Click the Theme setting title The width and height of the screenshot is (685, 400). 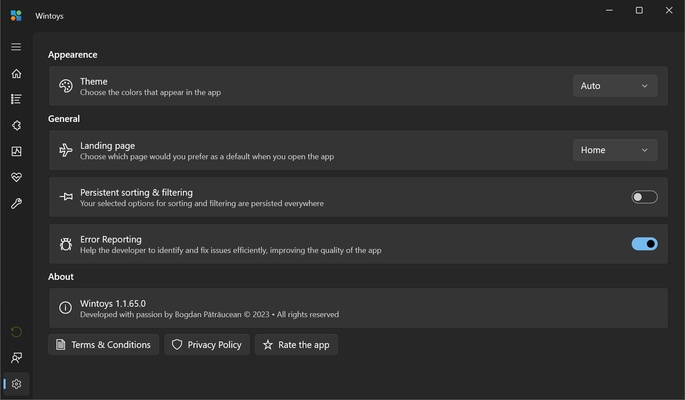(x=93, y=82)
